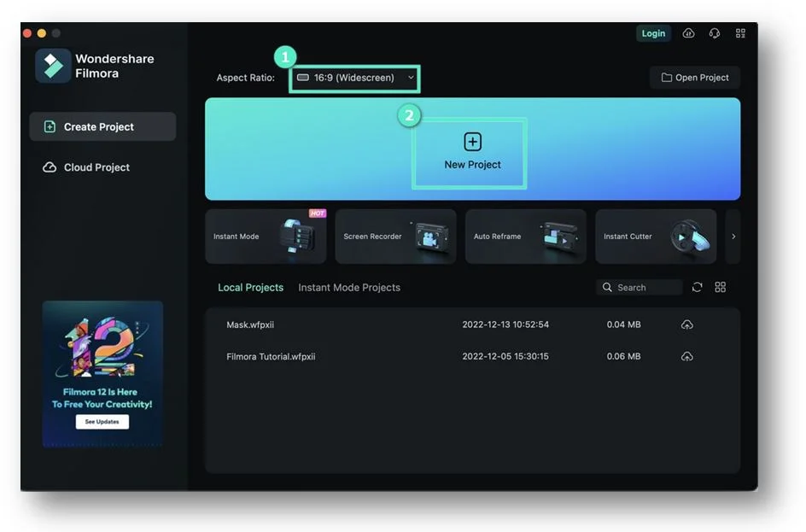The image size is (806, 532).
Task: Switch projects to grid view
Action: 720,287
